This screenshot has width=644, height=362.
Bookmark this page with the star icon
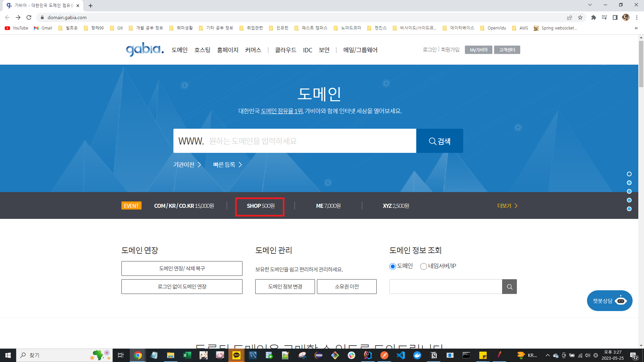580,17
